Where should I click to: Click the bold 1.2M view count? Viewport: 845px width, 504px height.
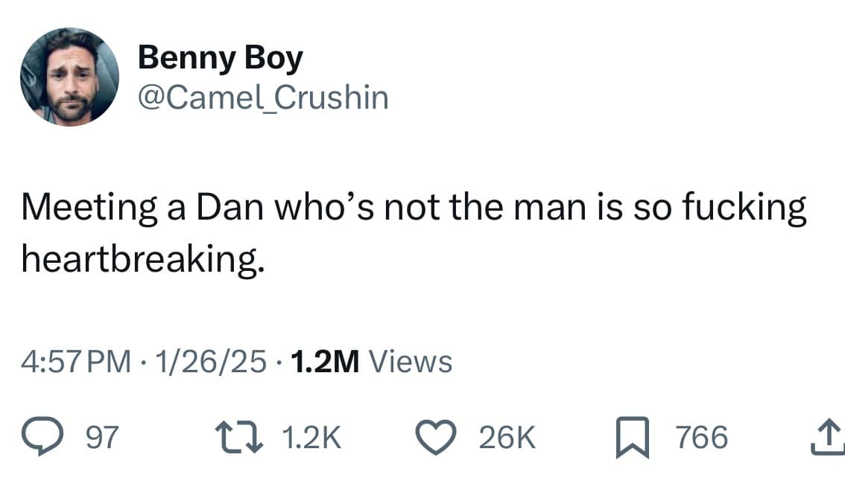(x=326, y=362)
